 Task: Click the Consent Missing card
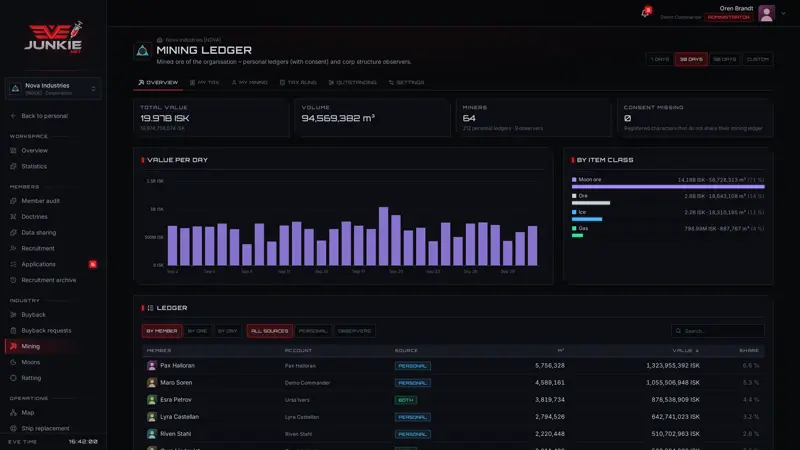(x=695, y=118)
